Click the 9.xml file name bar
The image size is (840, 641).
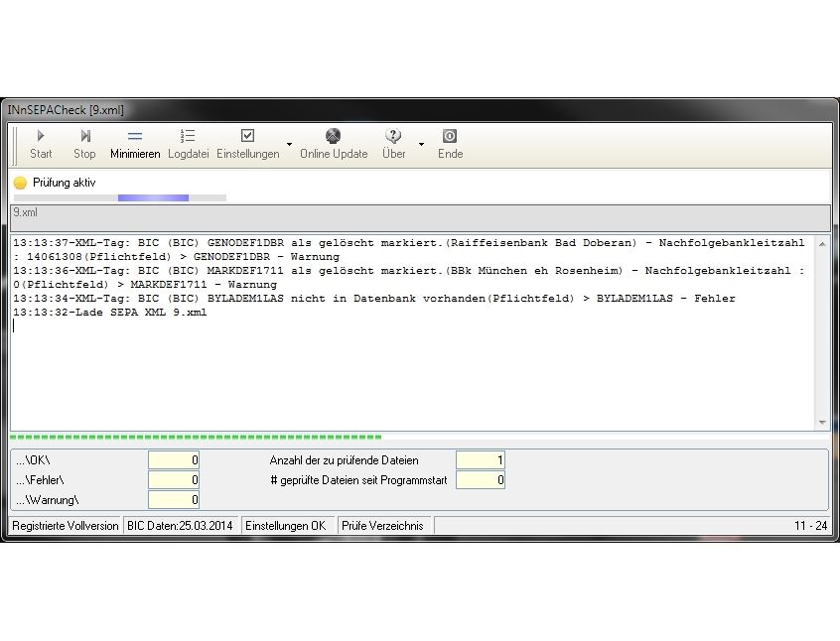420,217
